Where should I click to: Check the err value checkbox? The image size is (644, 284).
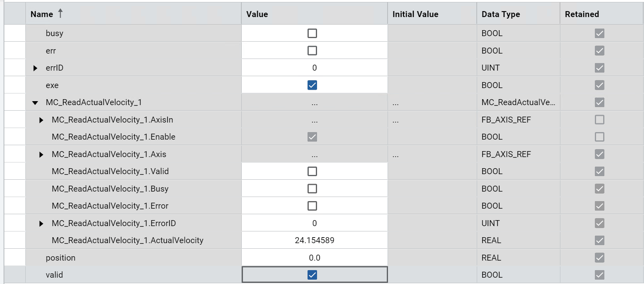(x=312, y=51)
